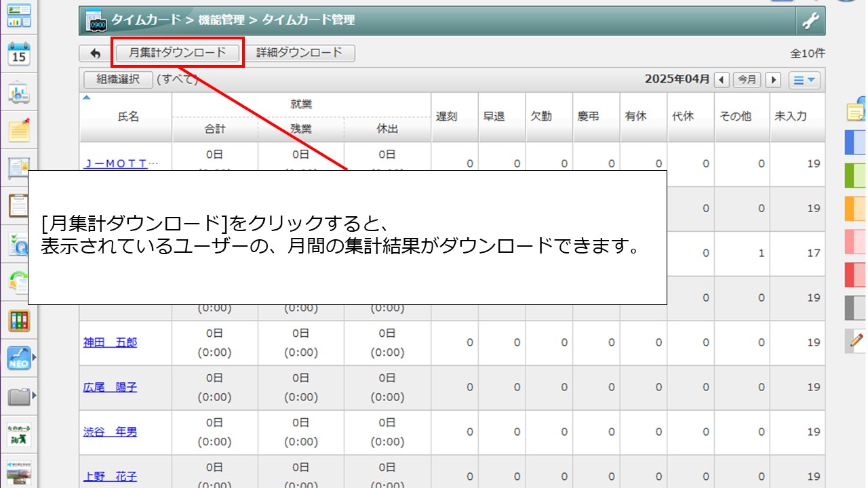Screen dimensions: 868x488
Task: Click the wrench settings icon in the header
Action: coord(810,21)
